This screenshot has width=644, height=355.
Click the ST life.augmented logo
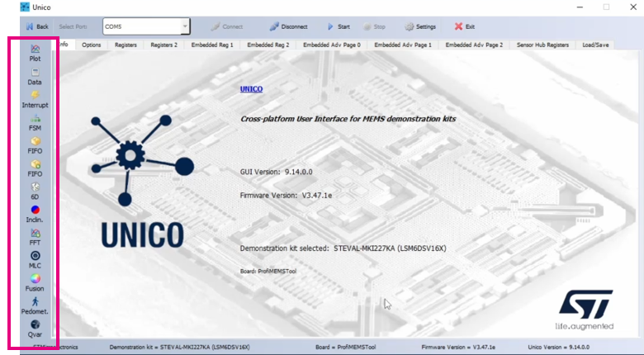click(x=585, y=310)
